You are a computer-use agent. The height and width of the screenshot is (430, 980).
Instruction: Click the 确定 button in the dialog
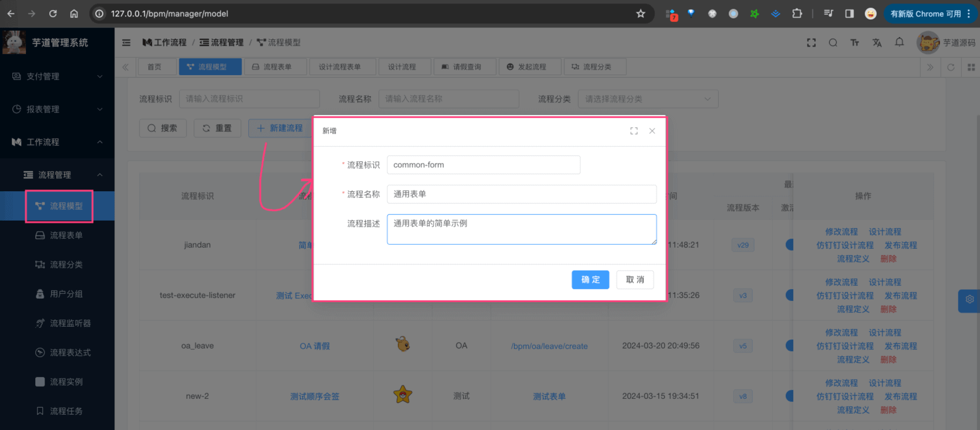click(590, 280)
